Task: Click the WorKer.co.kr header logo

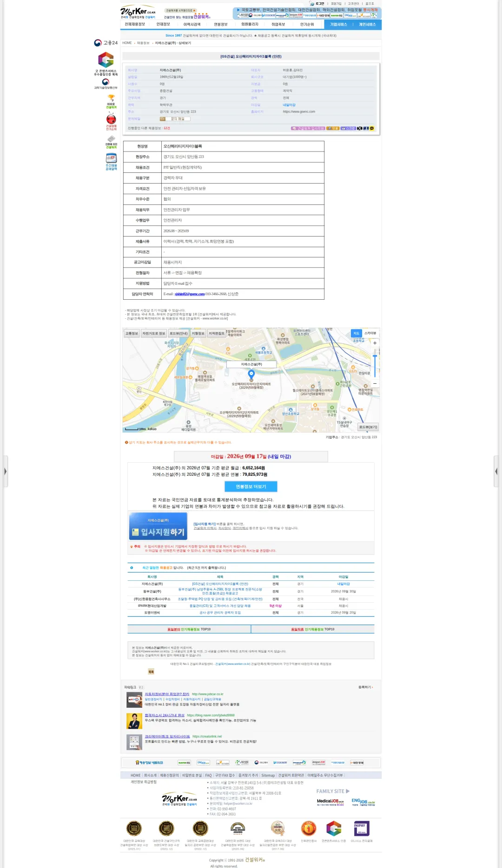Action: pyautogui.click(x=138, y=12)
